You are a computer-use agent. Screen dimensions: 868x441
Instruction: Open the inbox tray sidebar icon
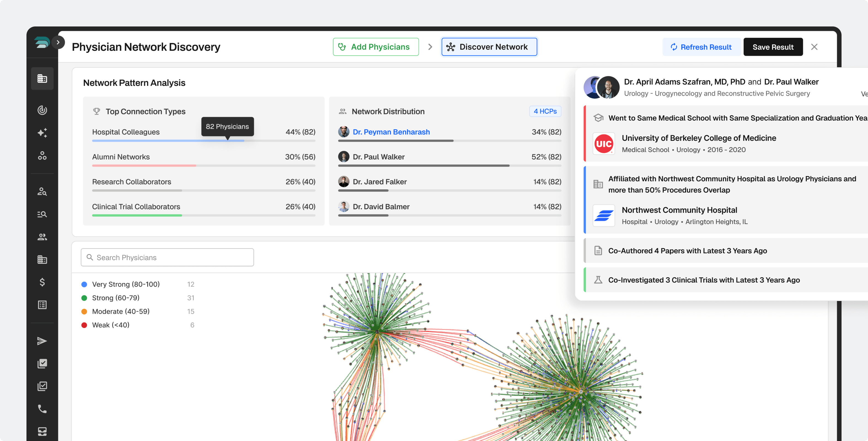[x=42, y=432]
